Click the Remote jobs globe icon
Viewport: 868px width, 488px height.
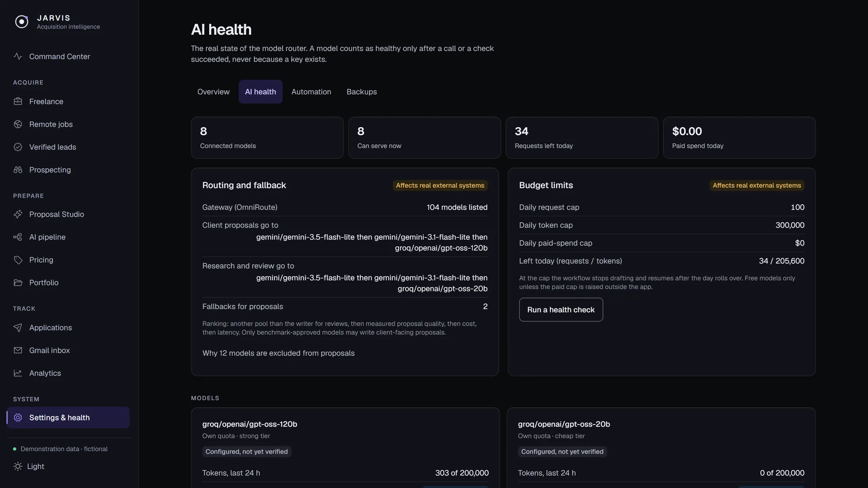(18, 124)
